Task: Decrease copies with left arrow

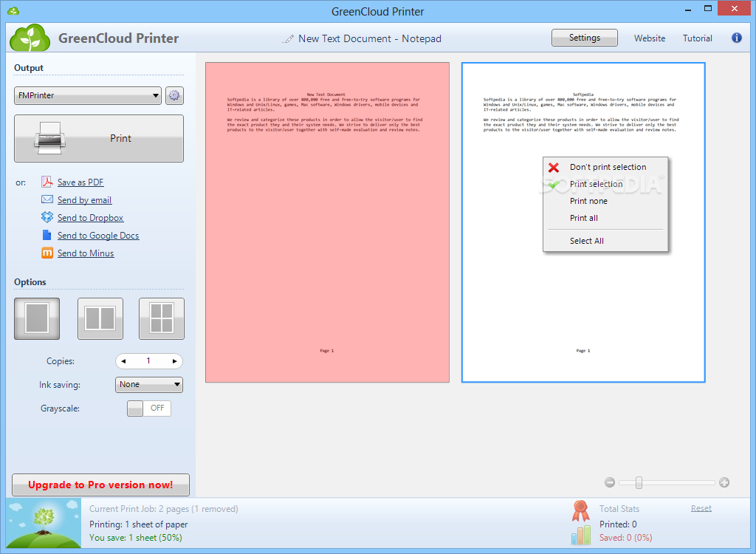Action: pyautogui.click(x=124, y=361)
